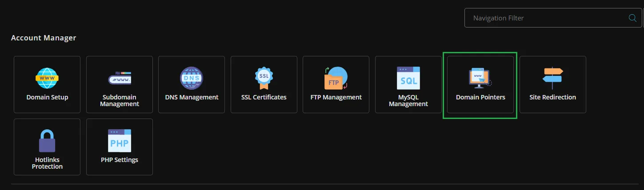Open Domain Pointers monitor icon
This screenshot has width=644, height=190.
pyautogui.click(x=480, y=78)
